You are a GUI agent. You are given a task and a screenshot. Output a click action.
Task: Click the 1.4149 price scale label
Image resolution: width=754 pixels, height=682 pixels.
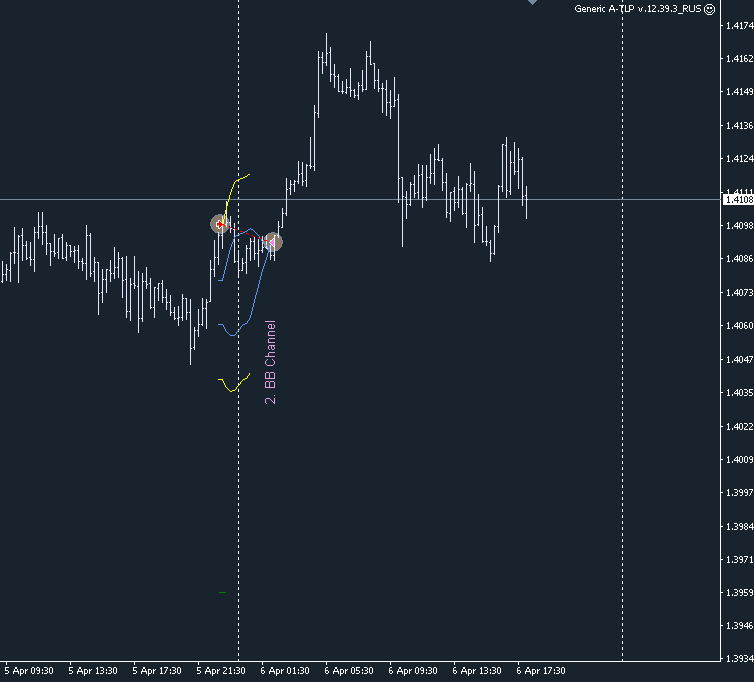[740, 92]
